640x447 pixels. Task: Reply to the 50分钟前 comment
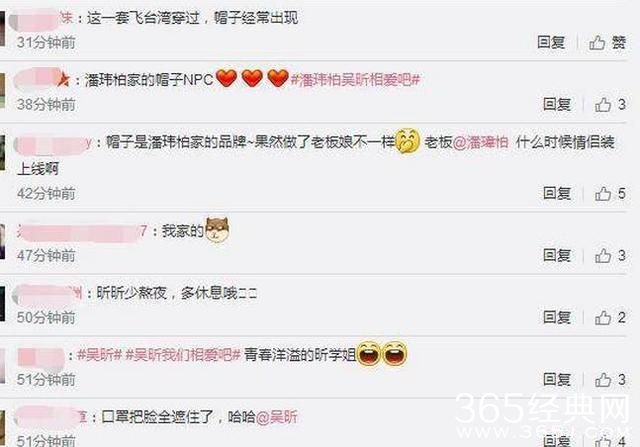click(x=557, y=318)
